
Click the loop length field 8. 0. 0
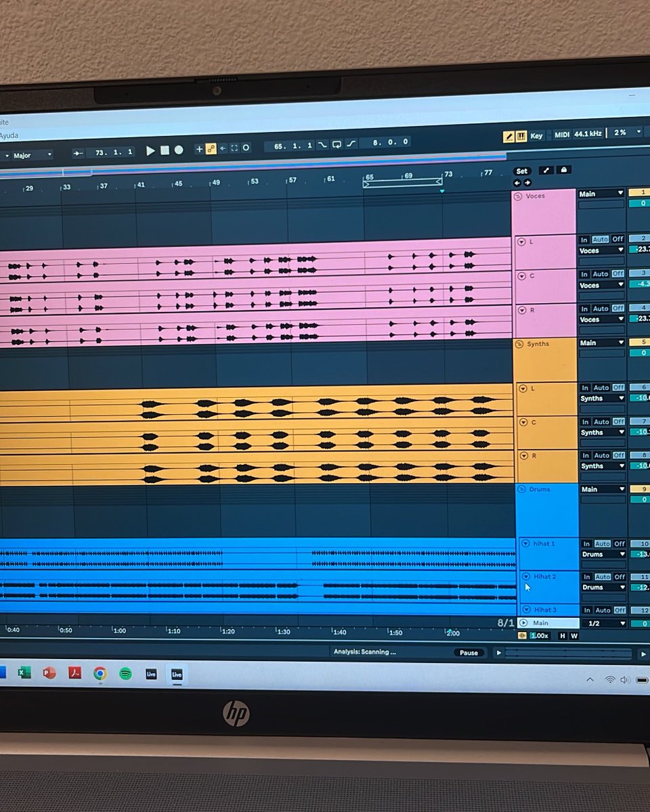[385, 142]
